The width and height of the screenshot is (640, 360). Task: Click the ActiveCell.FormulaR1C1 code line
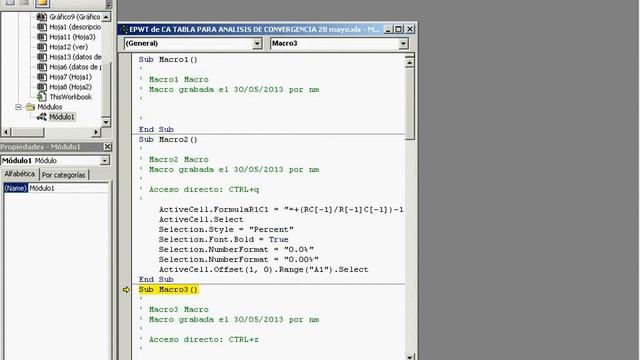pos(281,209)
